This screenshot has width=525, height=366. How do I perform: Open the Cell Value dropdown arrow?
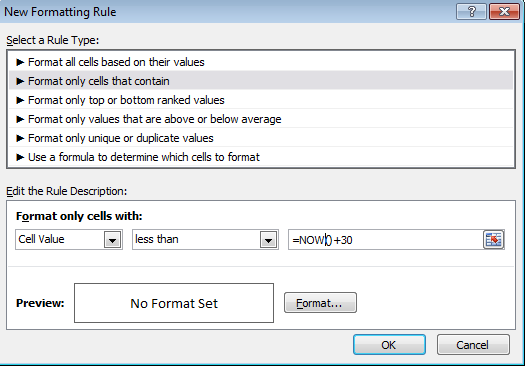click(x=112, y=240)
